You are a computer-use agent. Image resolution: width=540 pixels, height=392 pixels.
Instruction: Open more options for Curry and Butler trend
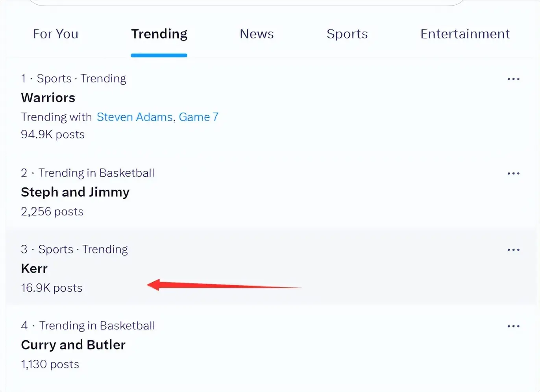[x=513, y=326]
